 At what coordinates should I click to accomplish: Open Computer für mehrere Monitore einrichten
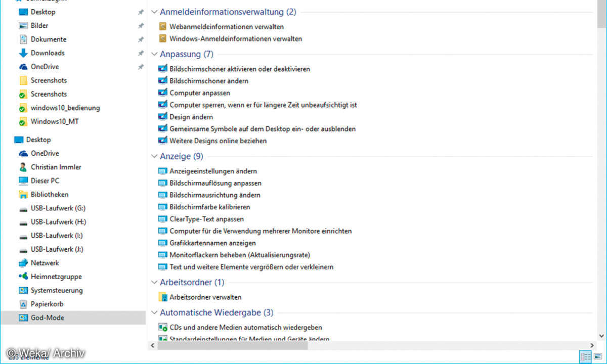point(261,231)
